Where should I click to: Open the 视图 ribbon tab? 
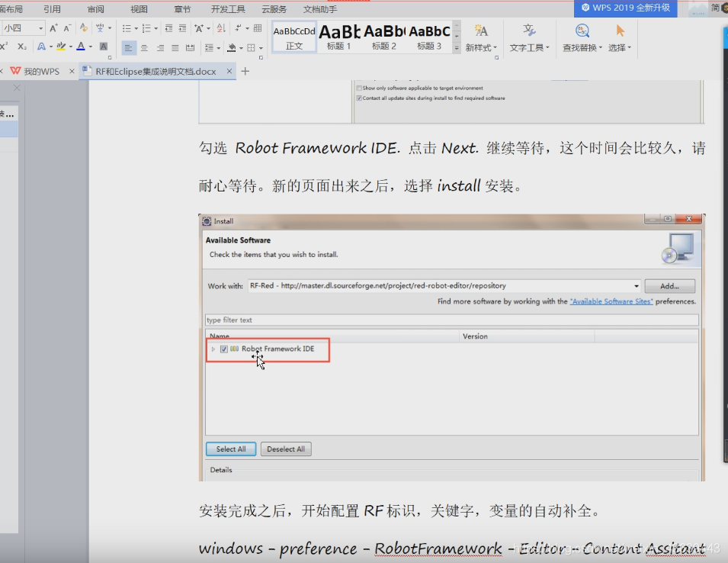coord(139,9)
